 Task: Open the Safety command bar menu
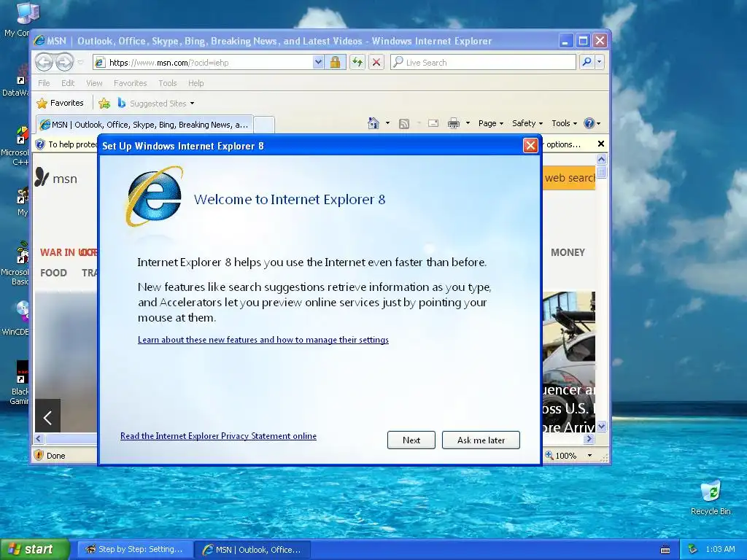[527, 123]
